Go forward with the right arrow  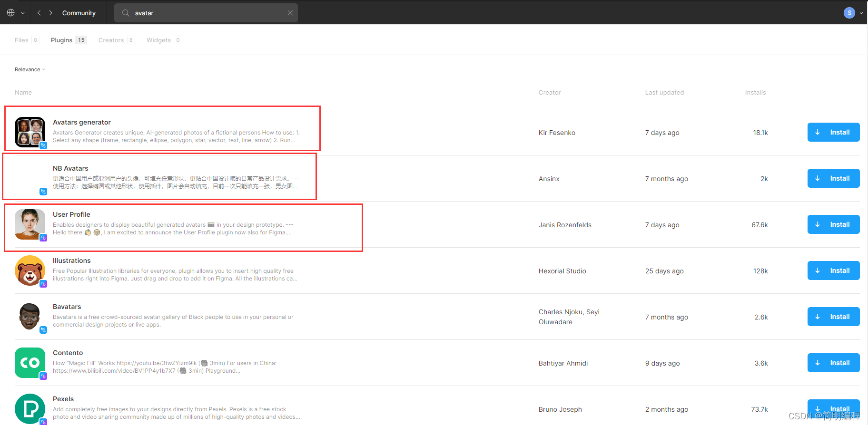pyautogui.click(x=50, y=13)
